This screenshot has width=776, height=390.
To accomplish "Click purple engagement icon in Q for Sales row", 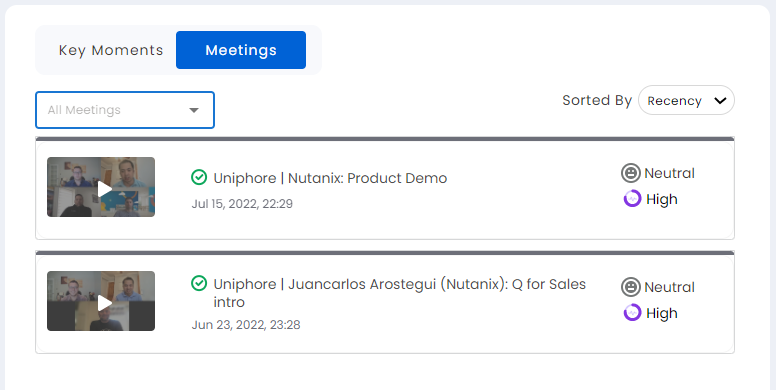I will (x=632, y=313).
